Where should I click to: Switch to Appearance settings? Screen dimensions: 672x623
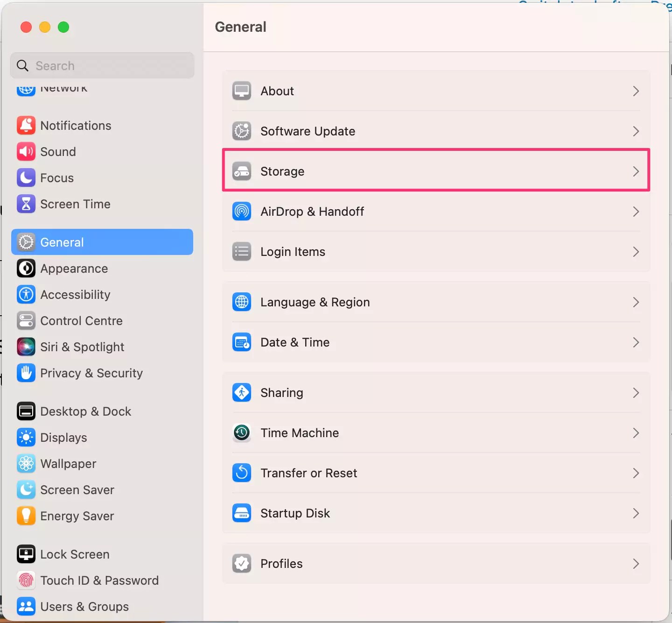pyautogui.click(x=74, y=269)
